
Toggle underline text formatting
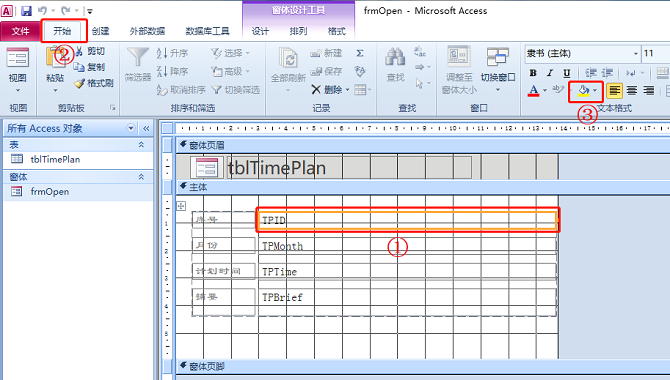tap(566, 73)
